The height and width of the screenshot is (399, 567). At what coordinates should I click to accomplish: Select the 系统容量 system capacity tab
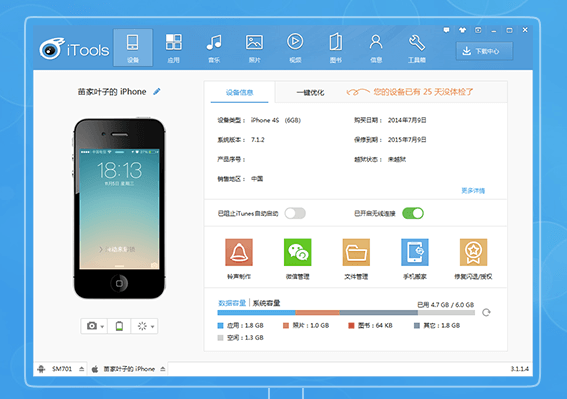tap(267, 303)
